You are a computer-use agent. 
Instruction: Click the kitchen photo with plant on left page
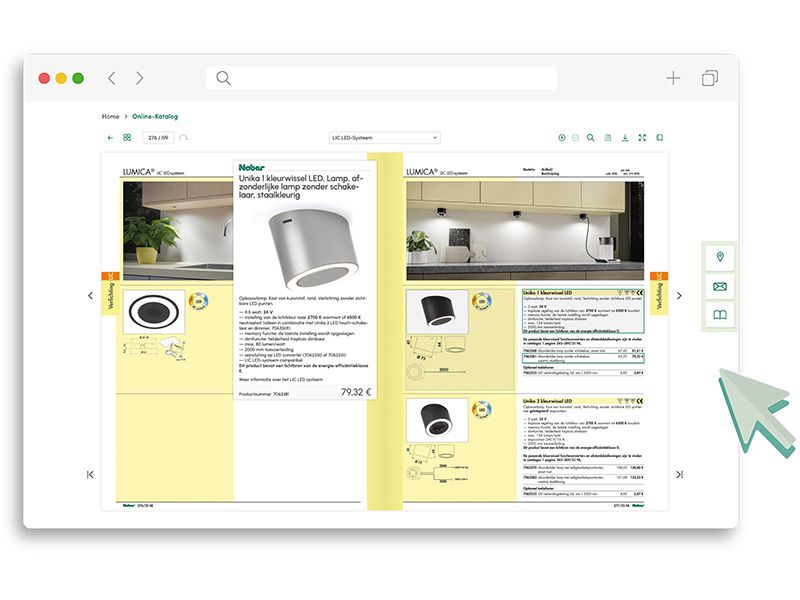(x=178, y=231)
